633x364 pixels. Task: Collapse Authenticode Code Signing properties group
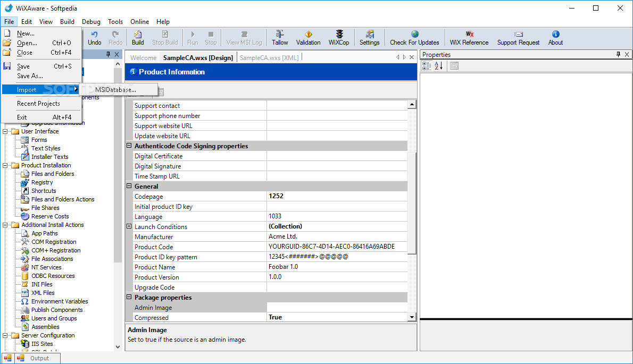[x=129, y=146]
